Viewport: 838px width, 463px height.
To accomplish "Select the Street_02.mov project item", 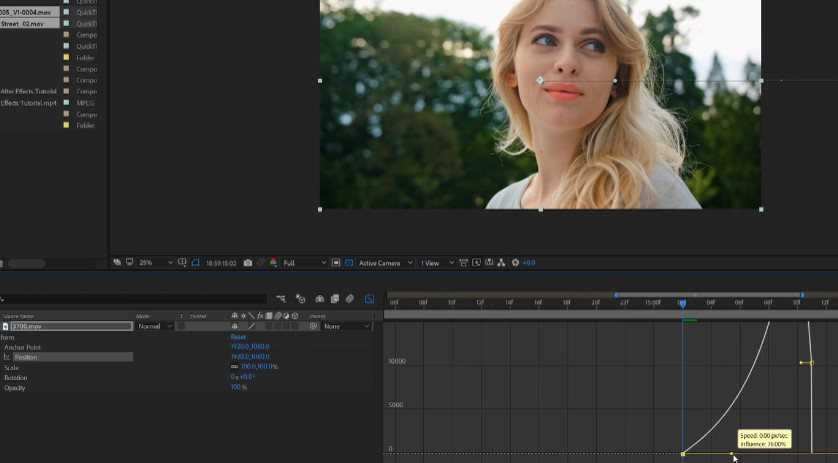I will [24, 23].
